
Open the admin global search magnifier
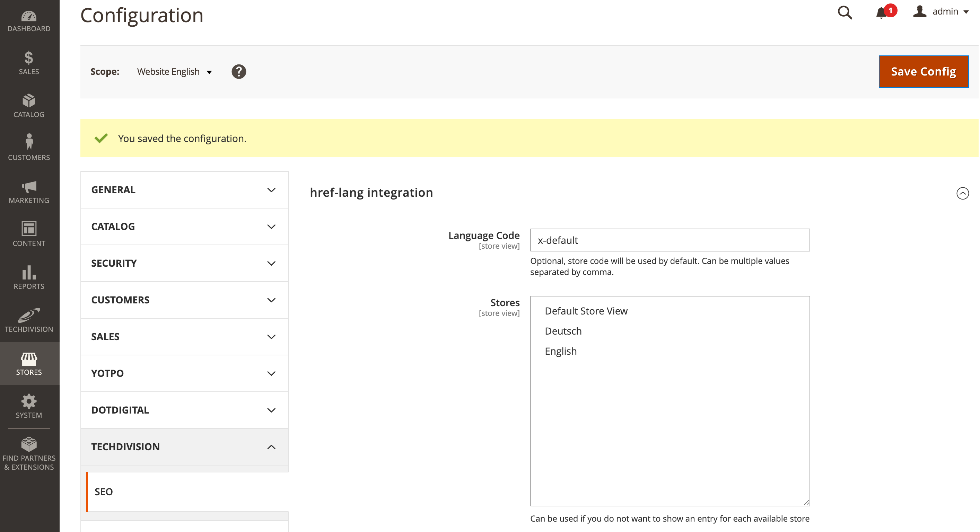pyautogui.click(x=844, y=12)
